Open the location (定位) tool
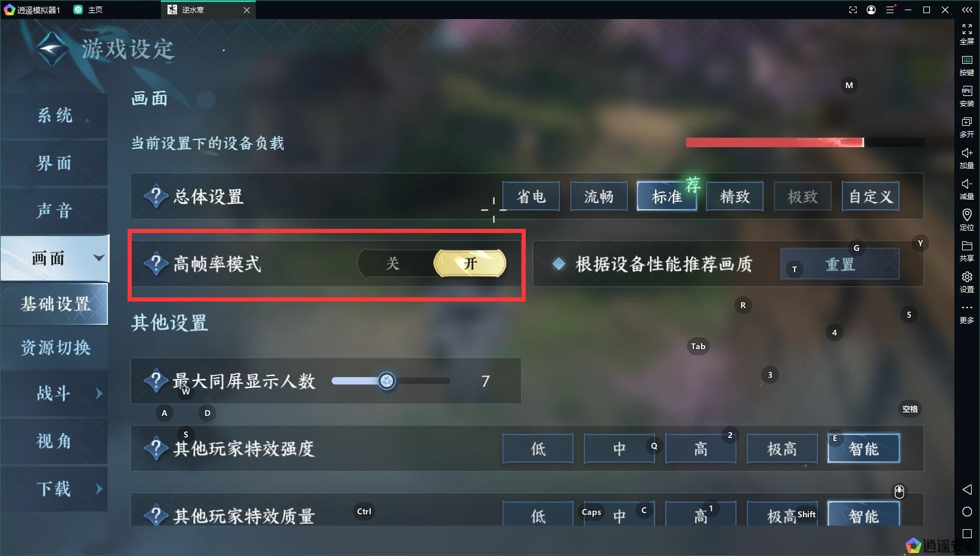The width and height of the screenshot is (980, 556). click(x=967, y=220)
